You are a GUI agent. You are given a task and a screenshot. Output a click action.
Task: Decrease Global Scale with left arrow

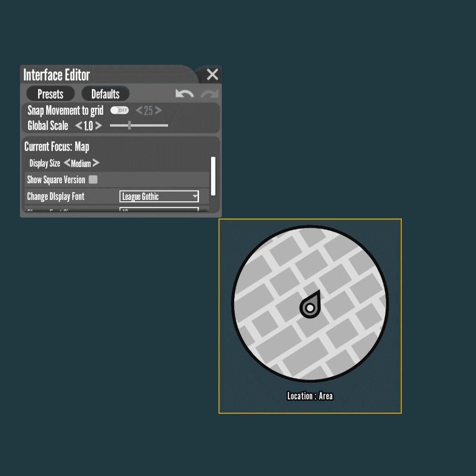click(x=79, y=126)
